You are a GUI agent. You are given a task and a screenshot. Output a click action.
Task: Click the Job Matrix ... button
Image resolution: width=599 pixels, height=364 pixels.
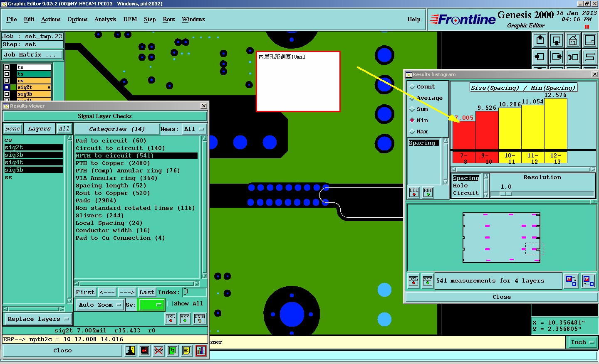pos(32,55)
